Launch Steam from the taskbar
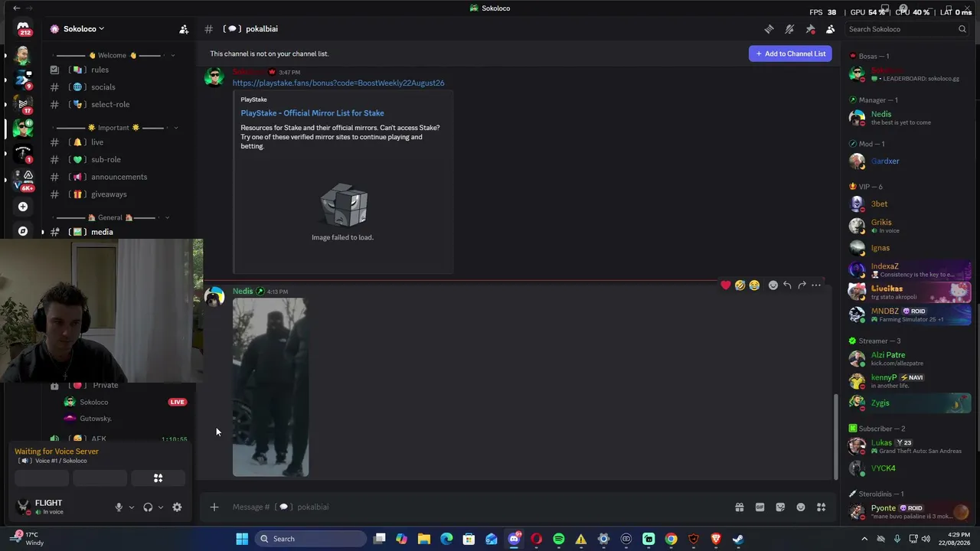 coord(738,539)
